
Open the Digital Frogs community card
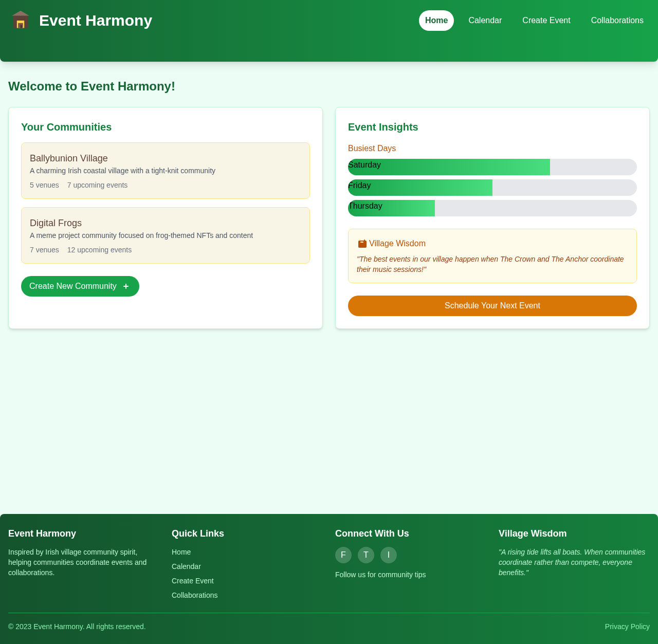(165, 235)
